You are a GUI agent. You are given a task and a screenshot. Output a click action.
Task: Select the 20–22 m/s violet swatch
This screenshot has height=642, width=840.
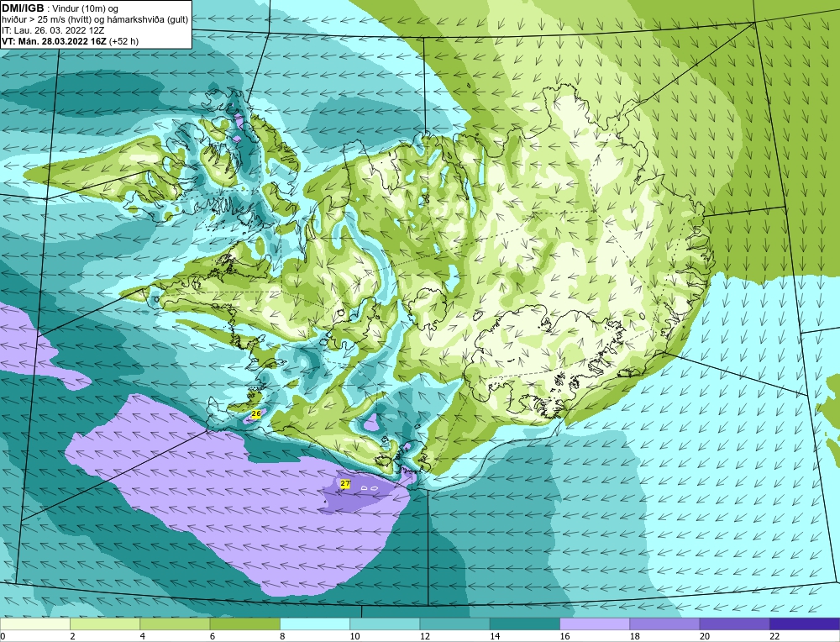pyautogui.click(x=734, y=624)
